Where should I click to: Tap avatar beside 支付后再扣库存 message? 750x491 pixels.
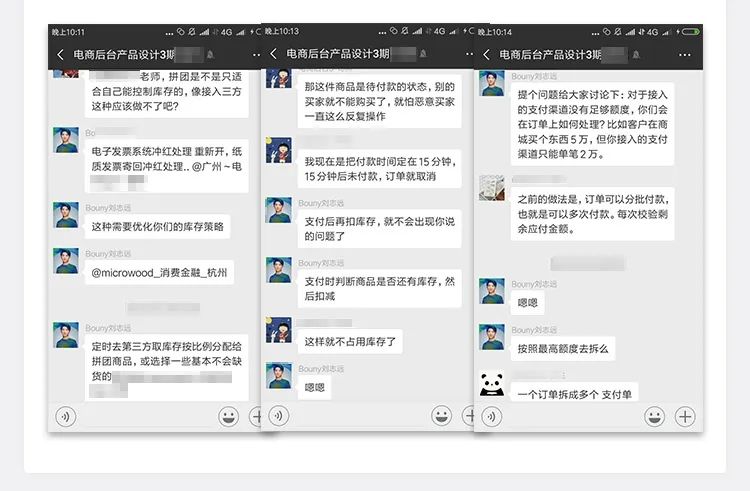(279, 210)
